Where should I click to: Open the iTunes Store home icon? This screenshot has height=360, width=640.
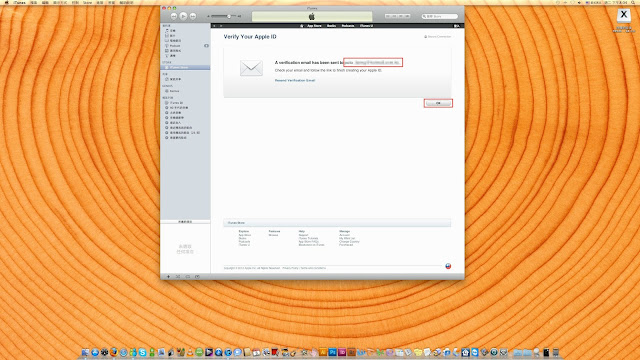click(302, 26)
